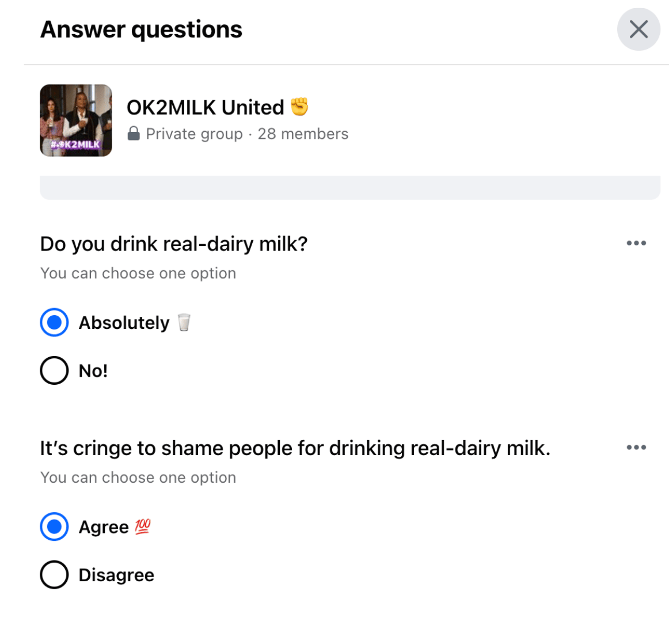Open the options menu for the cringe question

636,447
